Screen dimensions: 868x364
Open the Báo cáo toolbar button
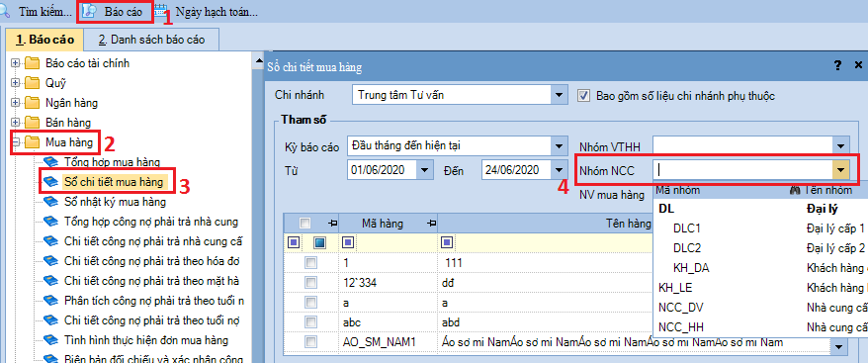click(x=114, y=11)
